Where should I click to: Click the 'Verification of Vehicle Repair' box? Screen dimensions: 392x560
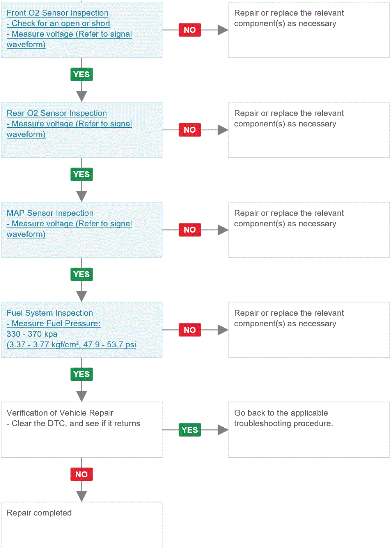pos(82,430)
